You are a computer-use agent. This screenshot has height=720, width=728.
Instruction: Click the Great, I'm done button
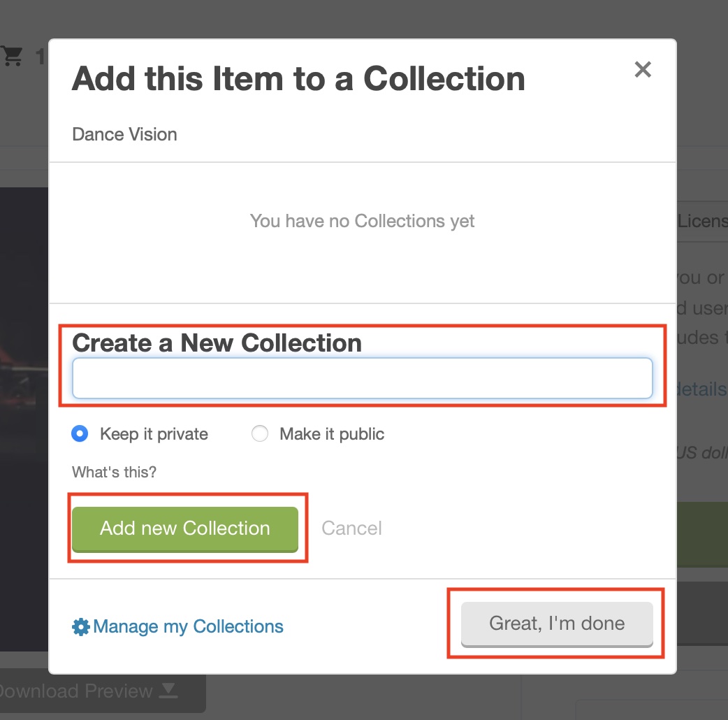[556, 624]
